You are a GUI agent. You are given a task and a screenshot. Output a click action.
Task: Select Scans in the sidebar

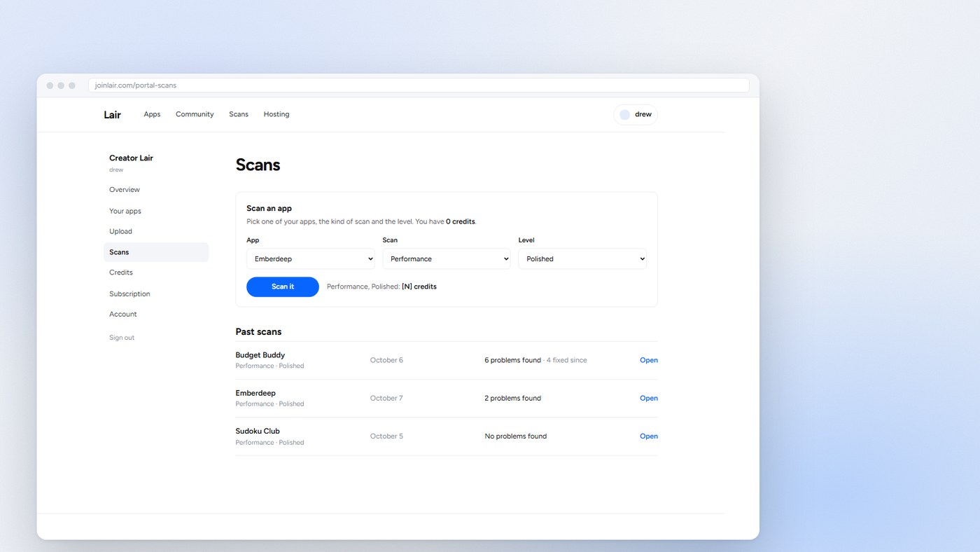(x=156, y=252)
